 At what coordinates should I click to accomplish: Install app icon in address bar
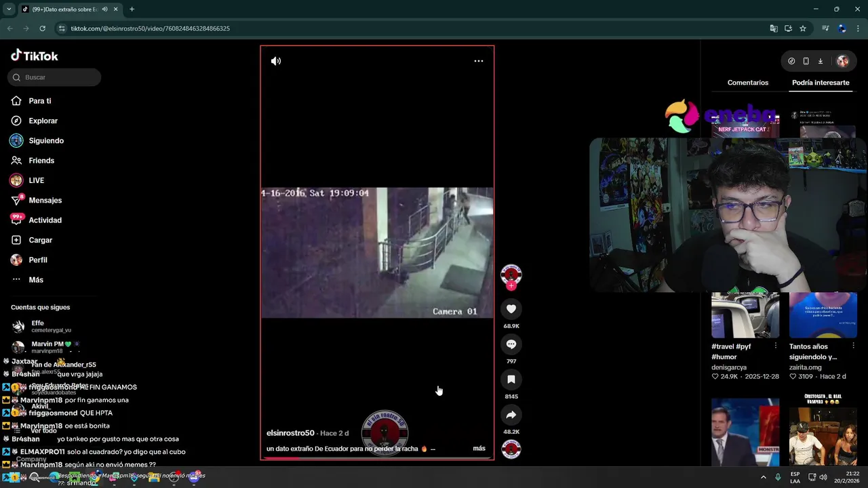pyautogui.click(x=788, y=28)
